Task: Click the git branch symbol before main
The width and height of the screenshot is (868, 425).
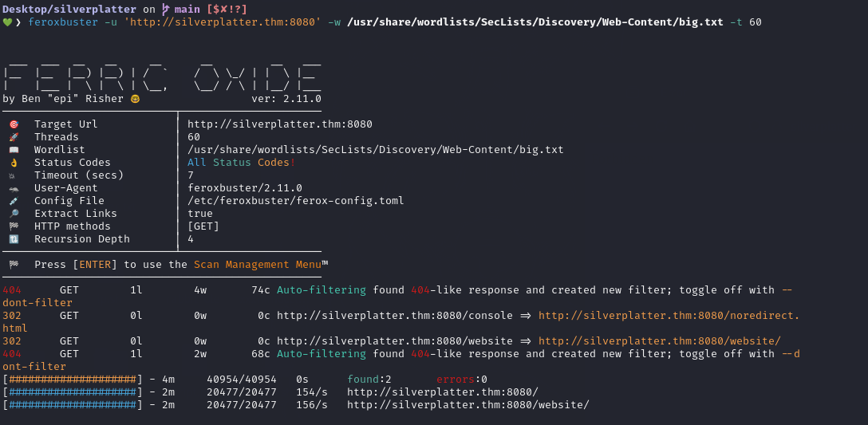Action: 165,10
